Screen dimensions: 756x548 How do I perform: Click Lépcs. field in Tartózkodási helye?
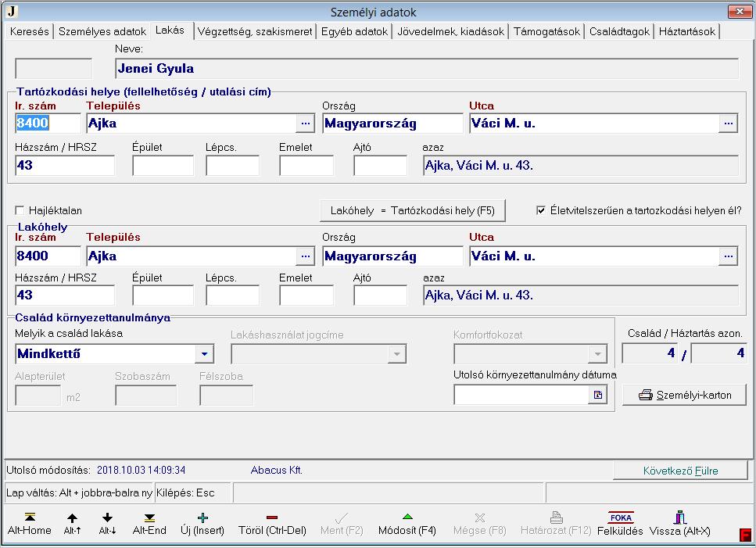232,165
